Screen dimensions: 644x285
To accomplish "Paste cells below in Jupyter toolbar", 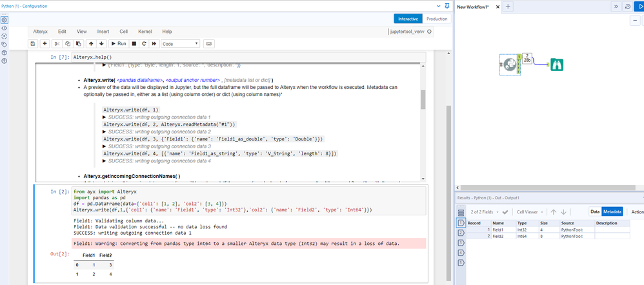I will (x=79, y=43).
